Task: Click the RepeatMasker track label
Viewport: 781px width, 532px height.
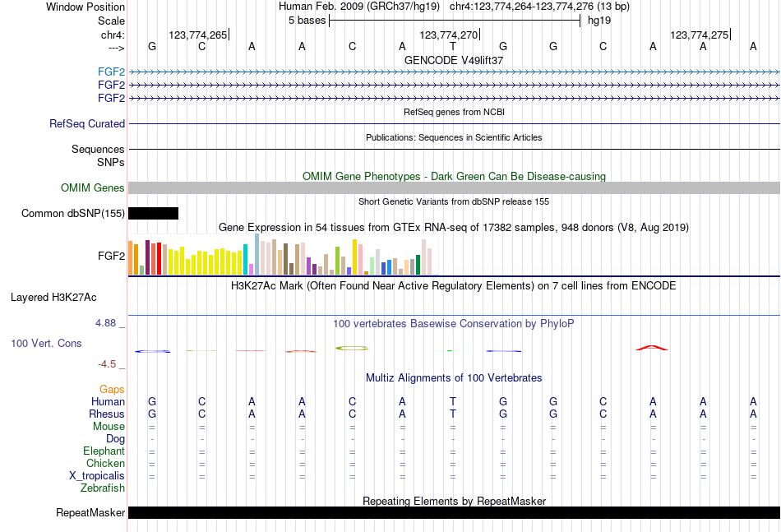Action: (x=90, y=512)
